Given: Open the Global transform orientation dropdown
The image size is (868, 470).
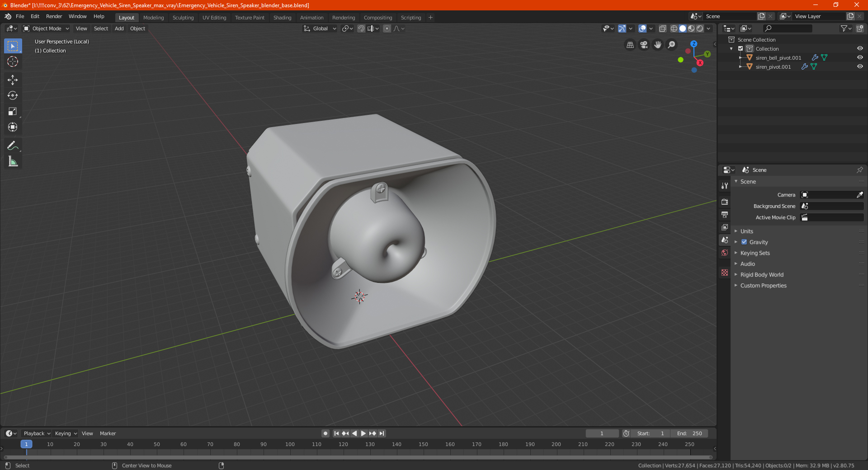Looking at the screenshot, I should click(x=320, y=28).
